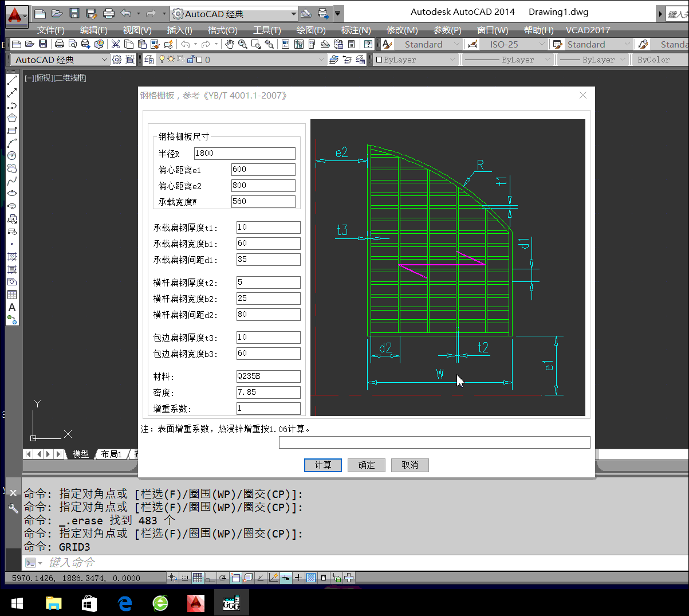Switch to the 布局1 layout tab
The width and height of the screenshot is (689, 616).
click(112, 454)
